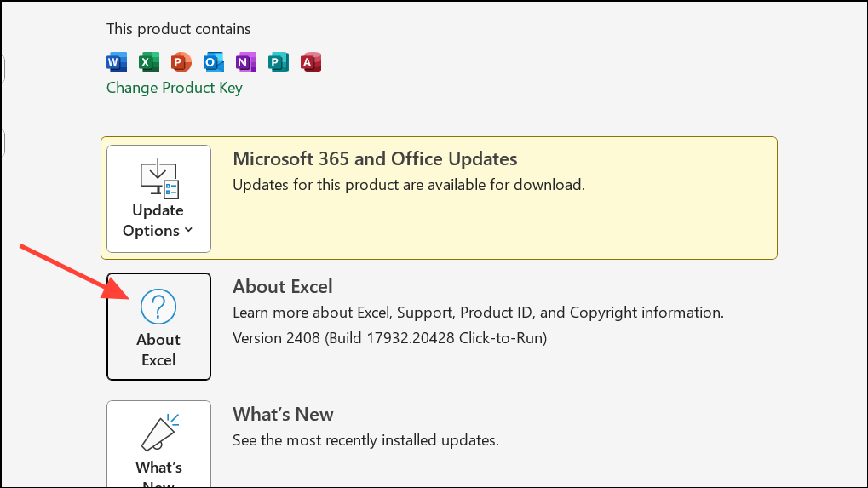Open the Update Options dropdown button
Image resolution: width=868 pixels, height=488 pixels.
159,198
